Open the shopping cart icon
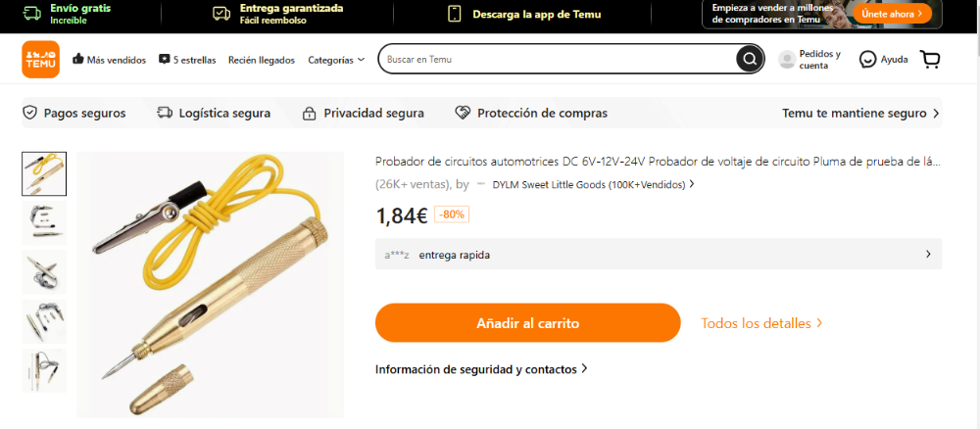The image size is (980, 429). pyautogui.click(x=930, y=60)
